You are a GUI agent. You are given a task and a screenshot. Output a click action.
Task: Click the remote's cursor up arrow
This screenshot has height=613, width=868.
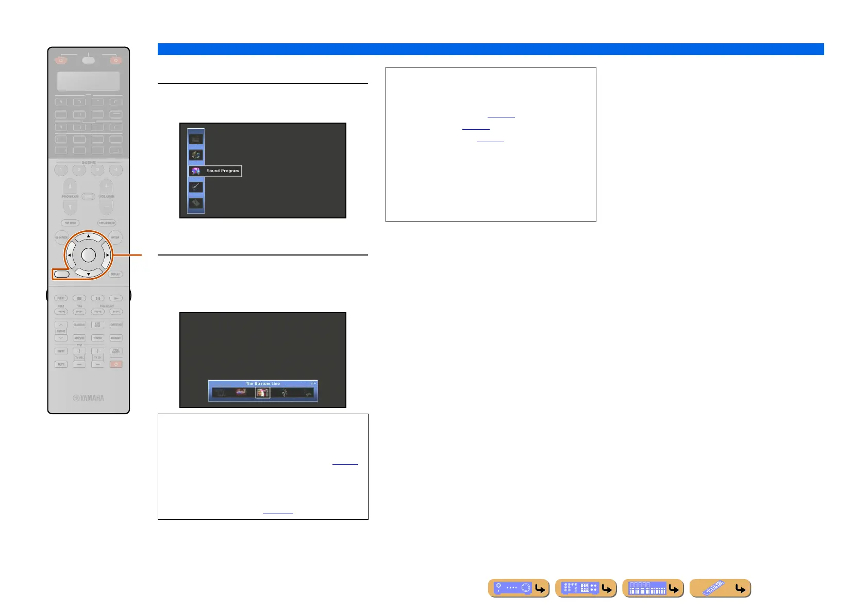click(89, 236)
